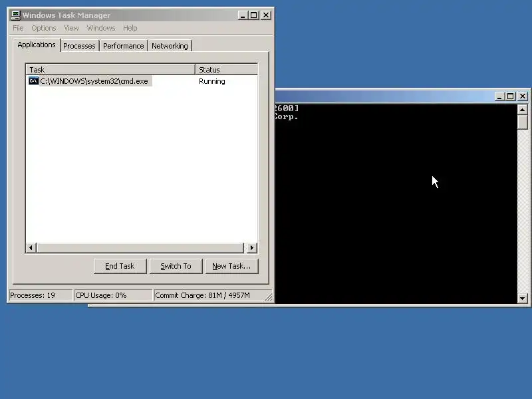The height and width of the screenshot is (399, 532).
Task: Open the Help menu
Action: [x=130, y=28]
